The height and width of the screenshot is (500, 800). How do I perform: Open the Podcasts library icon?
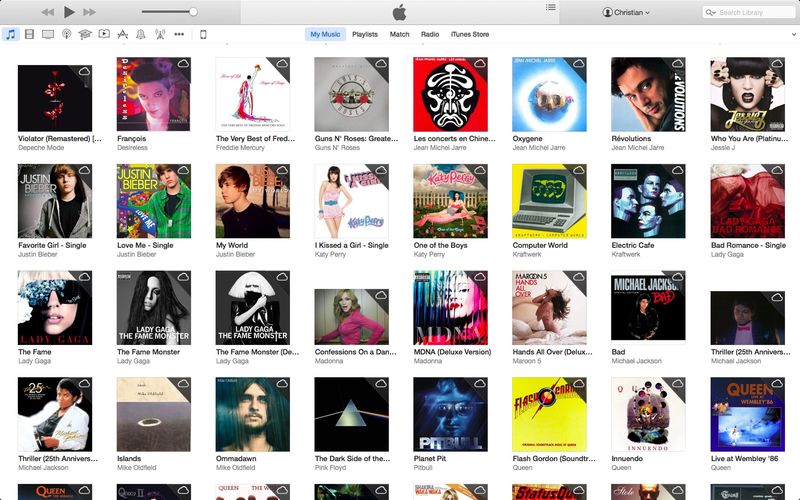click(x=66, y=34)
